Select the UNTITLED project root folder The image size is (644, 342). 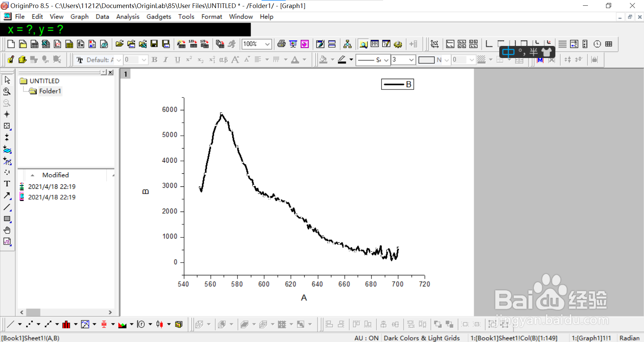(x=44, y=81)
